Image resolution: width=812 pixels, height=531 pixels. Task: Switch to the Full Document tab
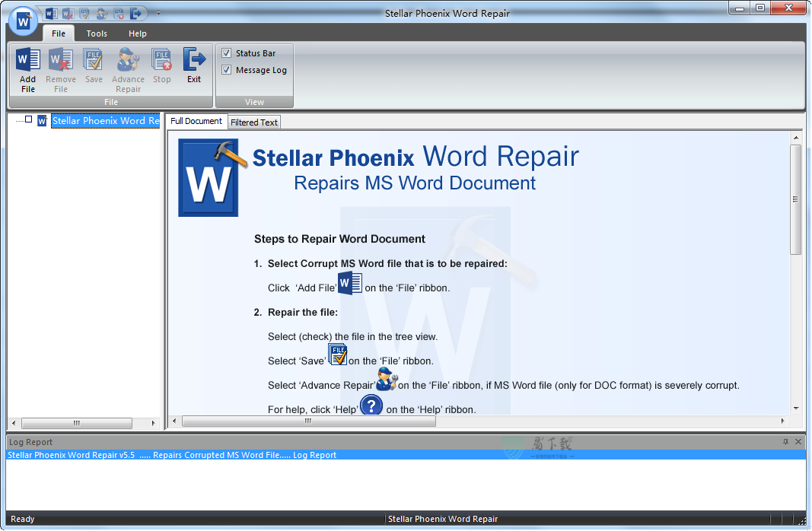(196, 121)
